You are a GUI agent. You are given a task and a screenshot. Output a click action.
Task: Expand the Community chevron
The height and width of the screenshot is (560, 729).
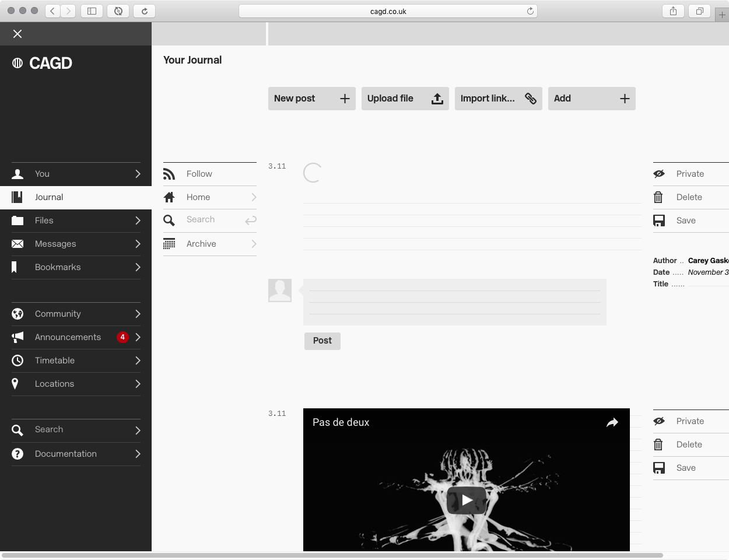point(138,314)
